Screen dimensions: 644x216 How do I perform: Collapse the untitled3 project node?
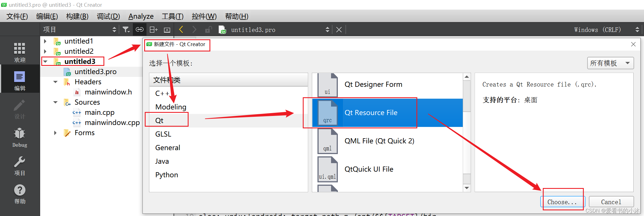[45, 62]
